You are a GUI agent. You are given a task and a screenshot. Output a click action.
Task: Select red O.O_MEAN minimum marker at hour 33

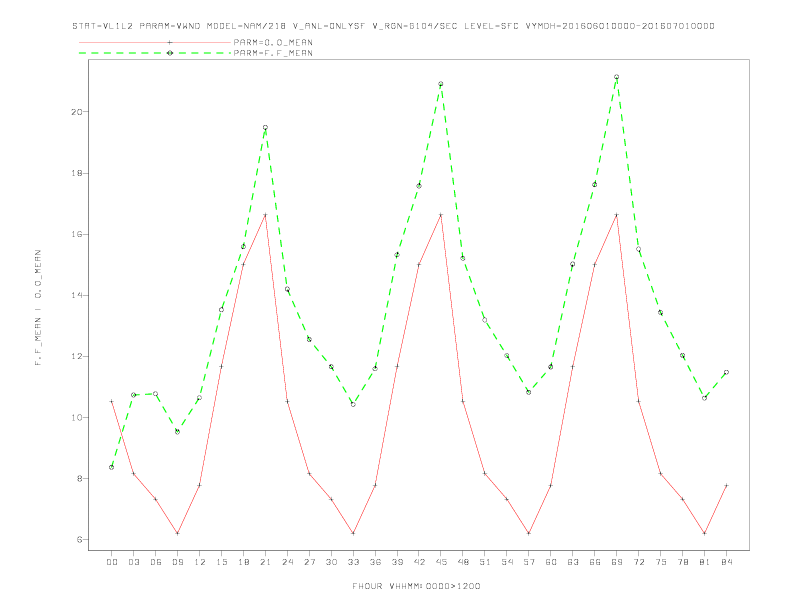(353, 533)
